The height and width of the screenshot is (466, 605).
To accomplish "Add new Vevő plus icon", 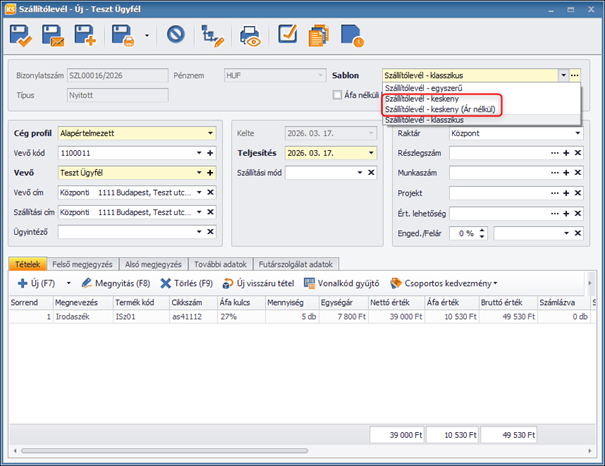I will [210, 172].
